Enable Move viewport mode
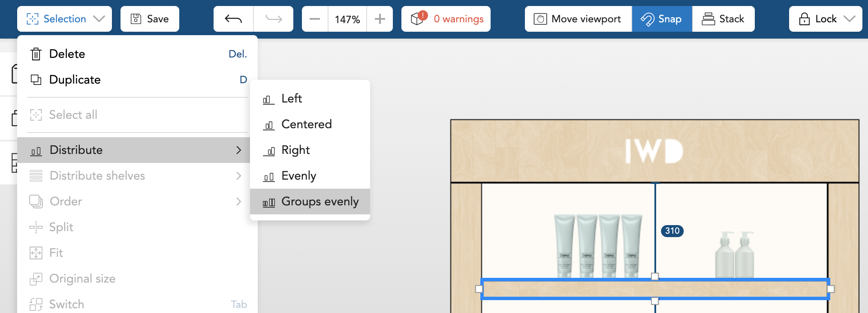868x313 pixels. tap(578, 19)
